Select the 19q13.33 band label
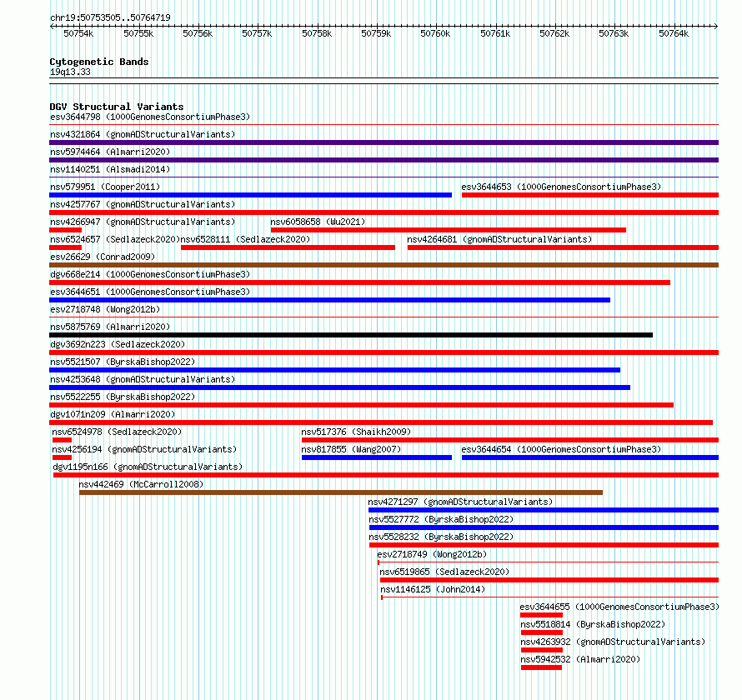 70,72
